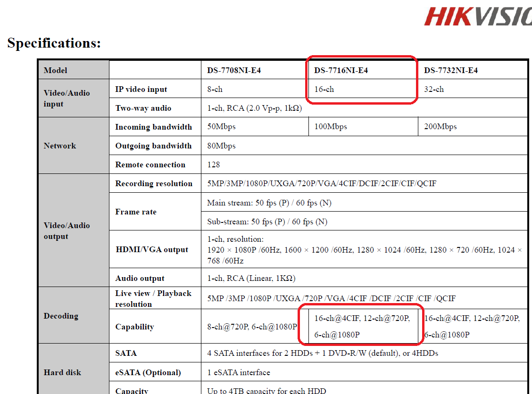The width and height of the screenshot is (532, 394).
Task: Select the '1 eSATA interface' value
Action: pyautogui.click(x=239, y=373)
